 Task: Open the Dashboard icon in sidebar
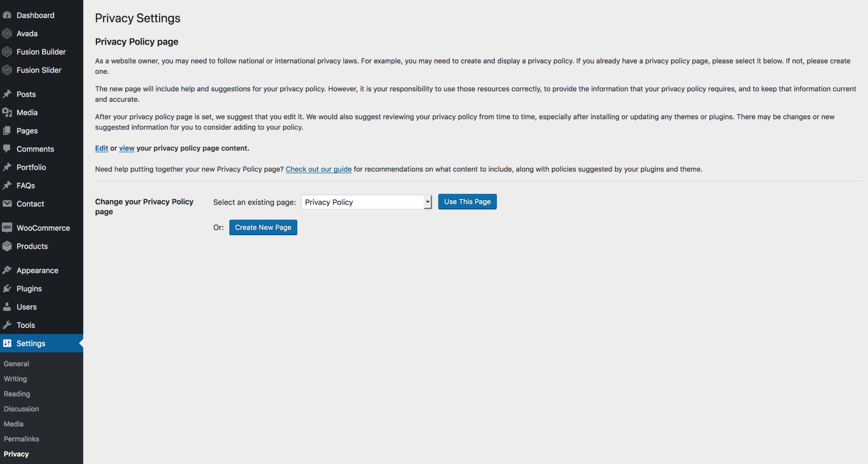coord(7,15)
